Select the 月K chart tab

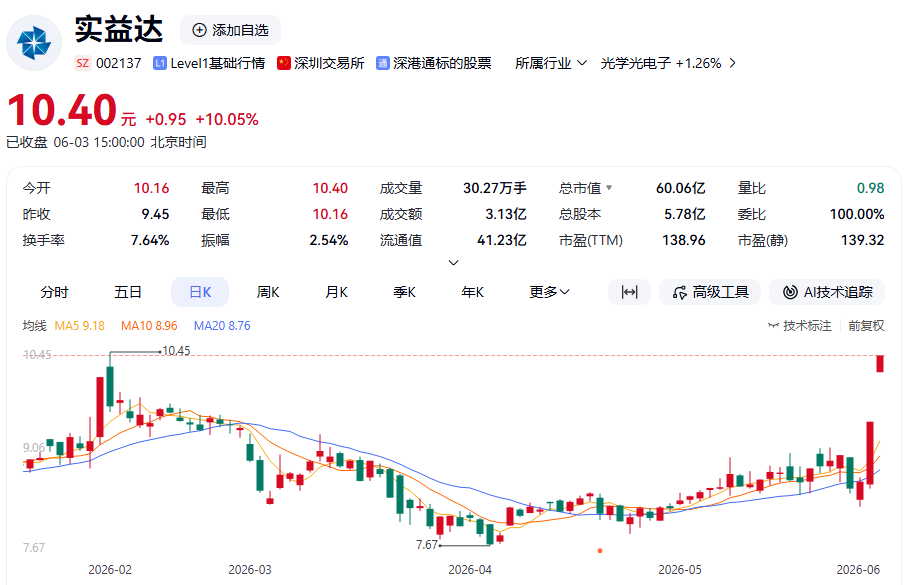tap(336, 292)
